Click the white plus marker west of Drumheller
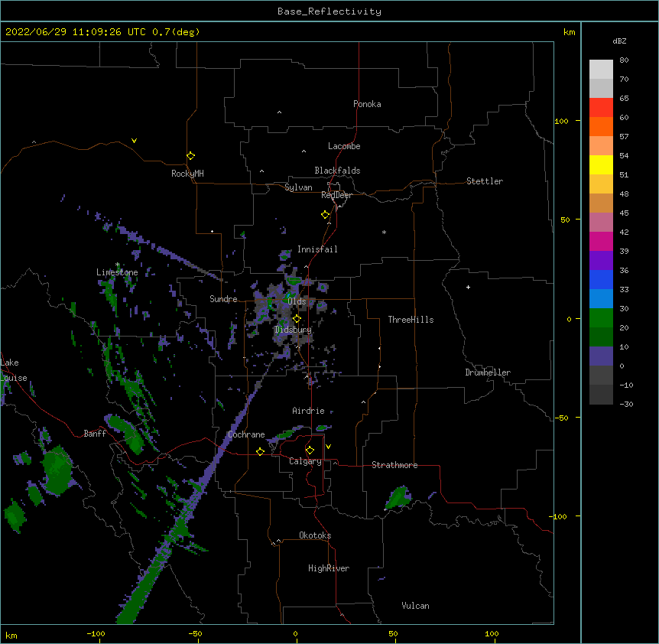Image resolution: width=659 pixels, height=644 pixels. [468, 287]
